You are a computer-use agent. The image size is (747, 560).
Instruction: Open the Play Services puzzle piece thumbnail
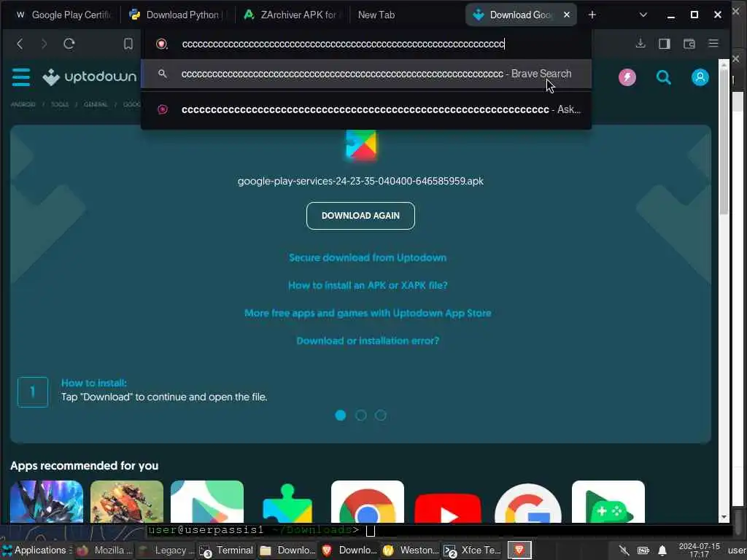click(x=287, y=502)
